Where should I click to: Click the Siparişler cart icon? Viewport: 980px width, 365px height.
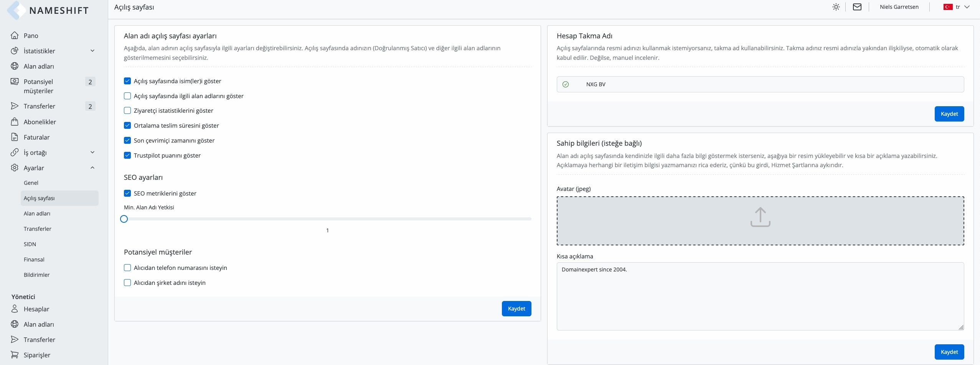(15, 355)
